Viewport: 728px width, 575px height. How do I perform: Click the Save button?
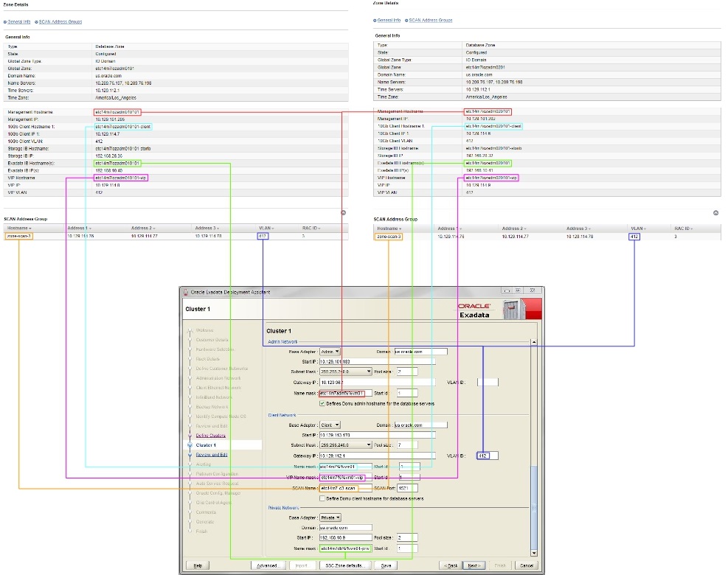[386, 565]
